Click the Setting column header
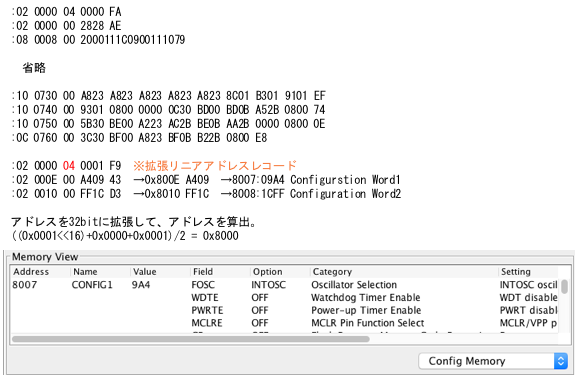 click(515, 272)
